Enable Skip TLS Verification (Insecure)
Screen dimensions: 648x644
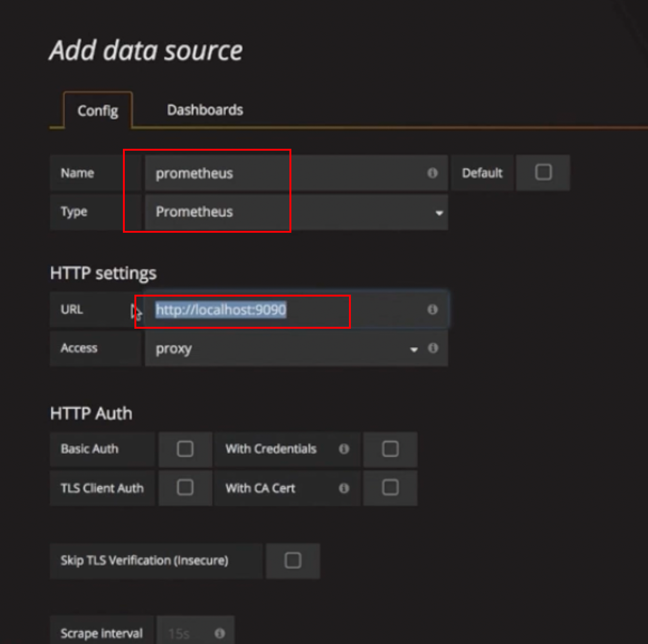point(293,560)
